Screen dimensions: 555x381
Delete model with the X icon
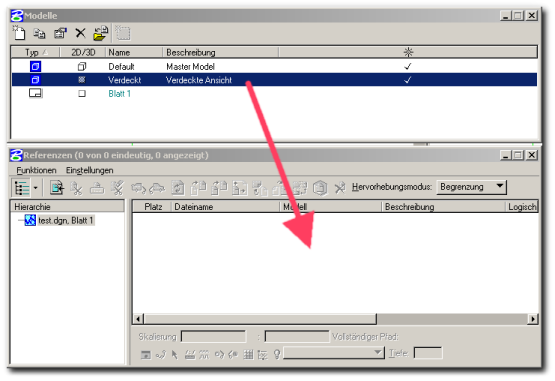pos(81,33)
